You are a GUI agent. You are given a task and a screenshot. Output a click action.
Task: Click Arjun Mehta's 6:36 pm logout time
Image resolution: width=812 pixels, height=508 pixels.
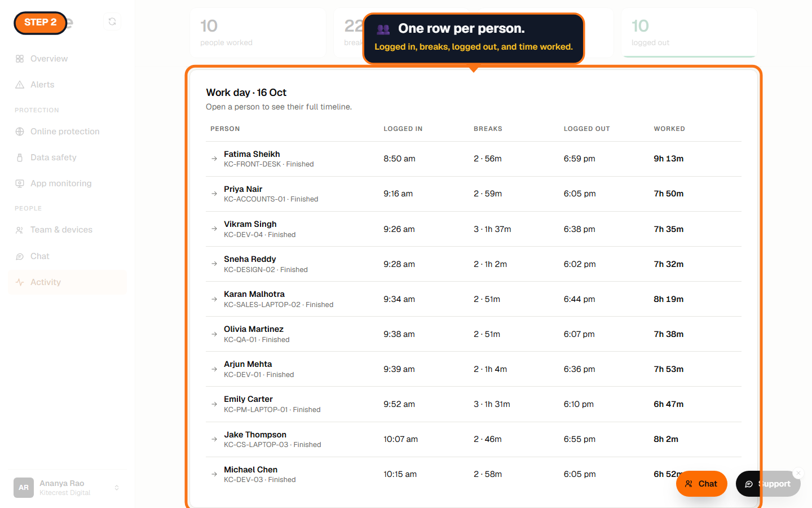(580, 369)
